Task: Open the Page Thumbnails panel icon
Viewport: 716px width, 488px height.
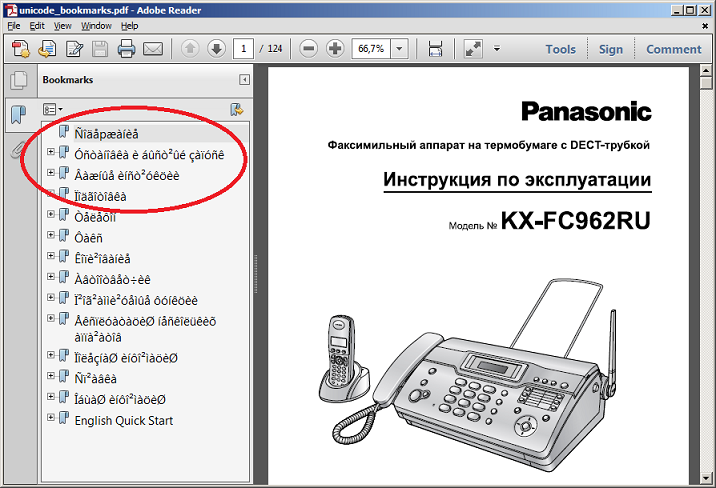Action: pos(17,82)
